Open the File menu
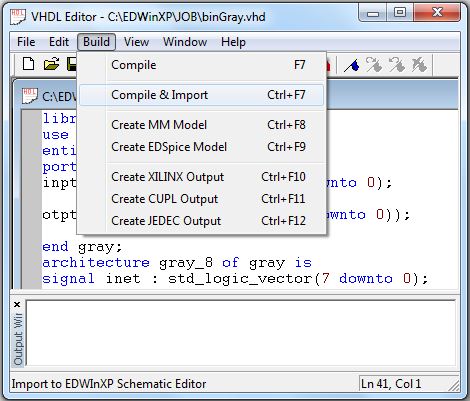470x401 pixels. [26, 42]
